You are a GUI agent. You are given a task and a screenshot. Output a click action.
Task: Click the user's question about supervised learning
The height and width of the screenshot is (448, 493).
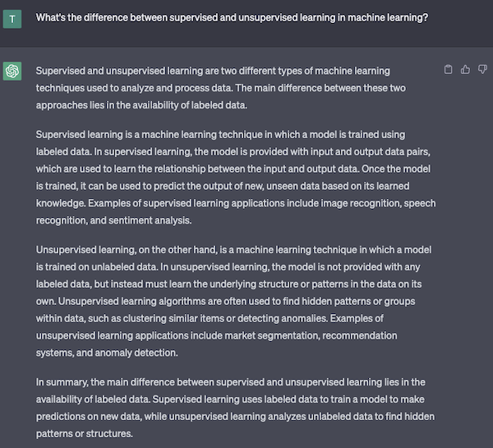(232, 17)
